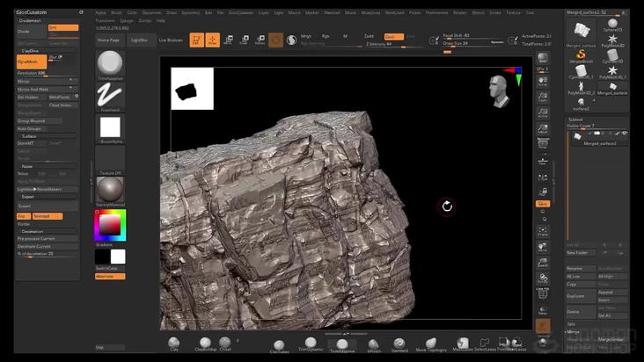
Task: Click the head-shaped camera orientation widget
Action: tap(499, 91)
